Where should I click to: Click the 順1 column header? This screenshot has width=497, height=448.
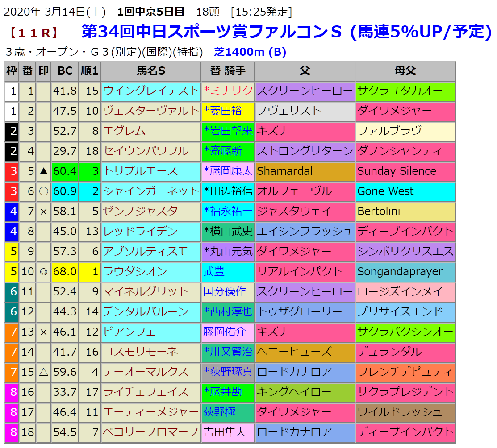pyautogui.click(x=90, y=71)
